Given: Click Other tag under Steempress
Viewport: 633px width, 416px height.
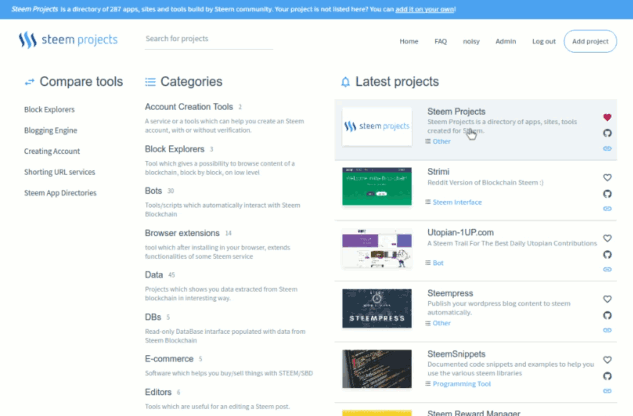Looking at the screenshot, I should [x=441, y=323].
